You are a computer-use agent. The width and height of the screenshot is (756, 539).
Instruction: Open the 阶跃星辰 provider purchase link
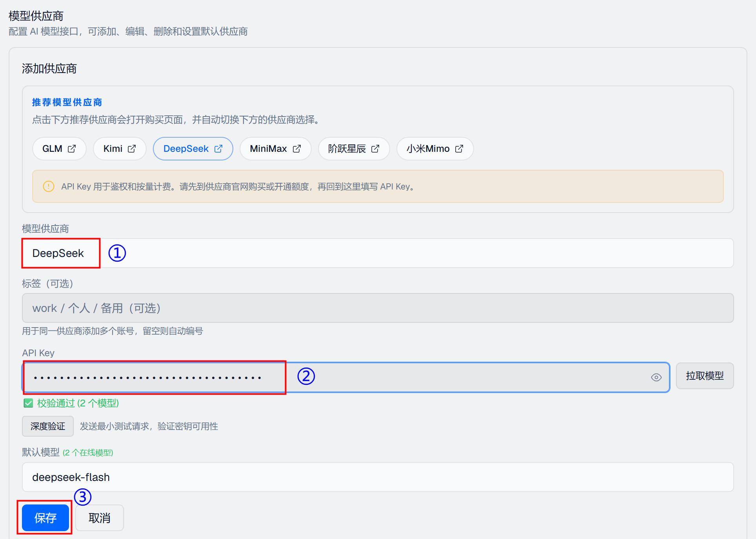pyautogui.click(x=354, y=149)
